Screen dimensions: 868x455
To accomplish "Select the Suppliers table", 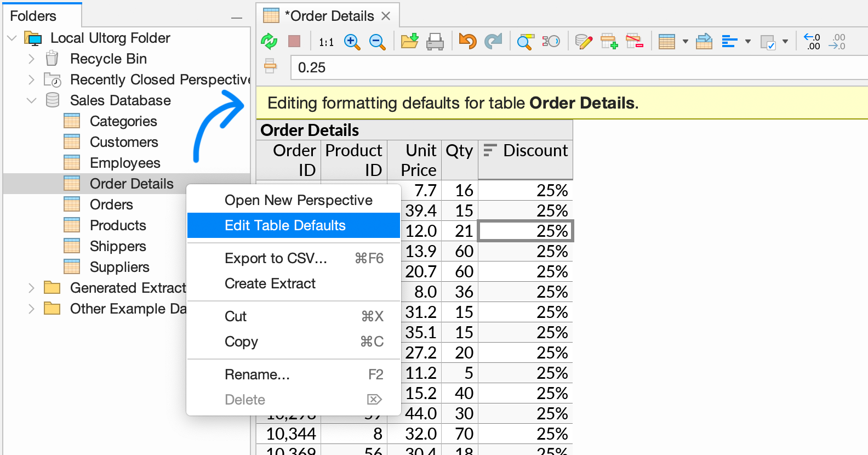I will pos(119,267).
